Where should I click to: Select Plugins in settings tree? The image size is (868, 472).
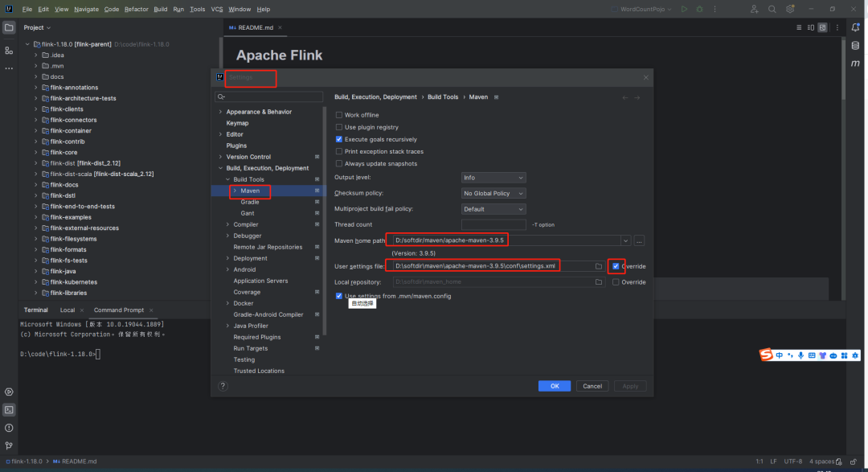[x=236, y=146]
